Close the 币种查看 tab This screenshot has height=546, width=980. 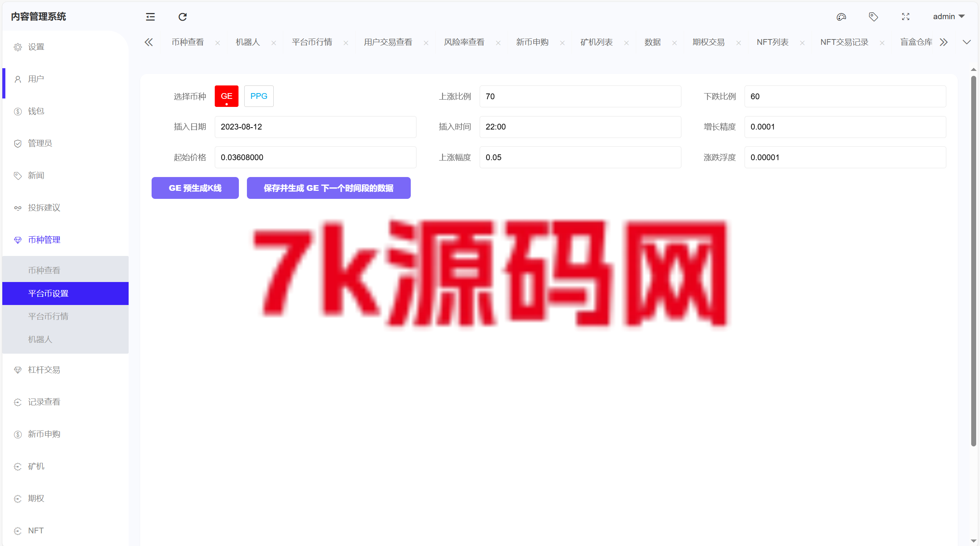pos(217,43)
